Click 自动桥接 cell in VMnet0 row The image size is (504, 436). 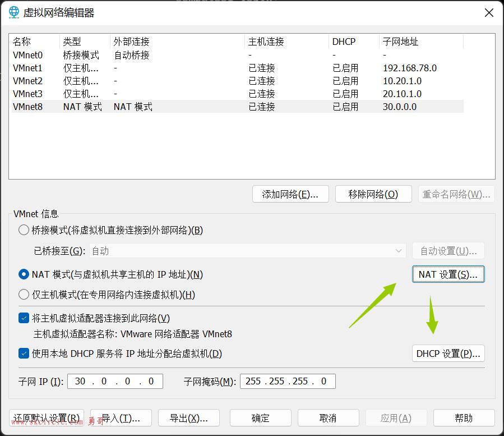pos(132,55)
